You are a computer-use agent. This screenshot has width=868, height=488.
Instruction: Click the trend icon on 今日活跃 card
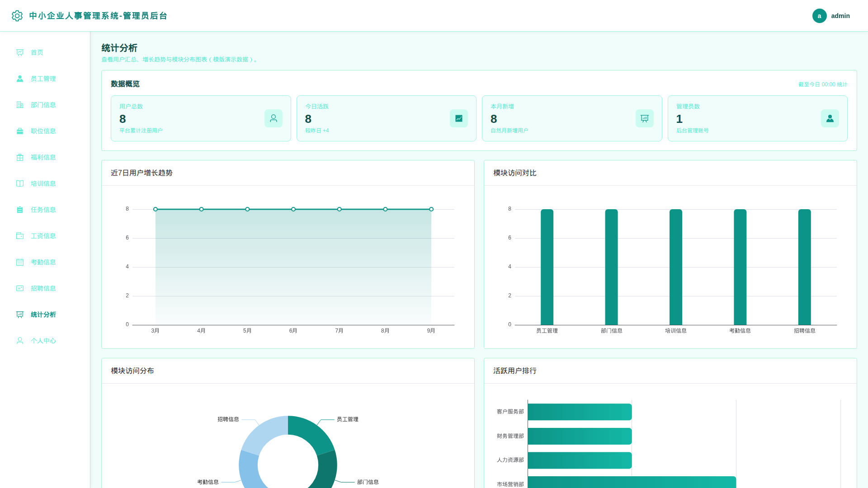click(x=459, y=118)
